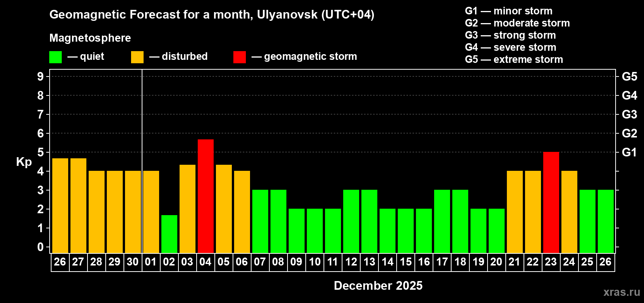Click the 'disturbed' legend label

click(x=184, y=56)
